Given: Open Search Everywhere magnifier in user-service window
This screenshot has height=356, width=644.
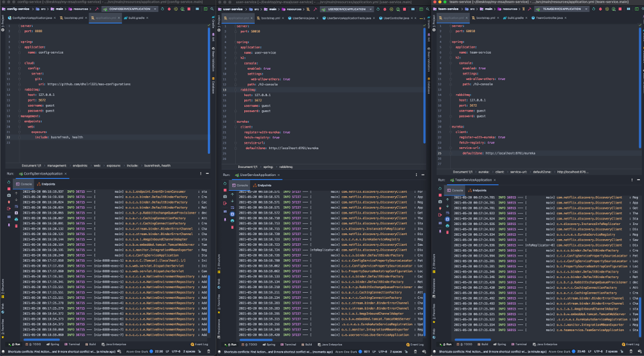Looking at the screenshot, I should coord(427,9).
